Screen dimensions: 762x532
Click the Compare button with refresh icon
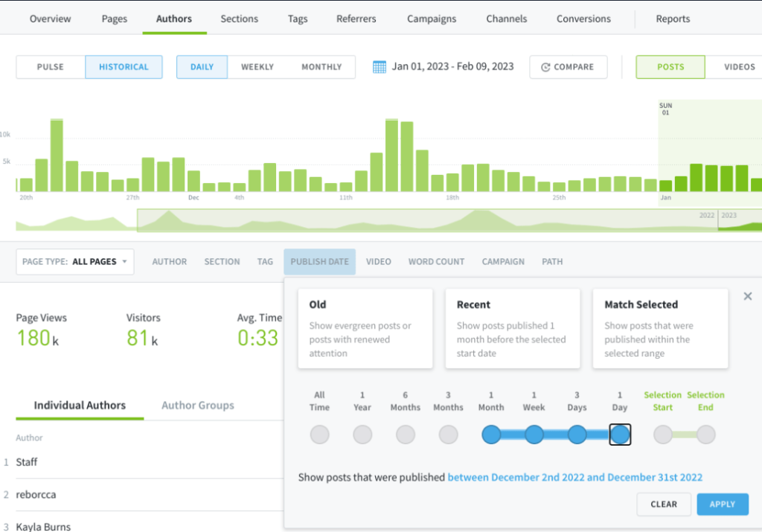pyautogui.click(x=568, y=67)
